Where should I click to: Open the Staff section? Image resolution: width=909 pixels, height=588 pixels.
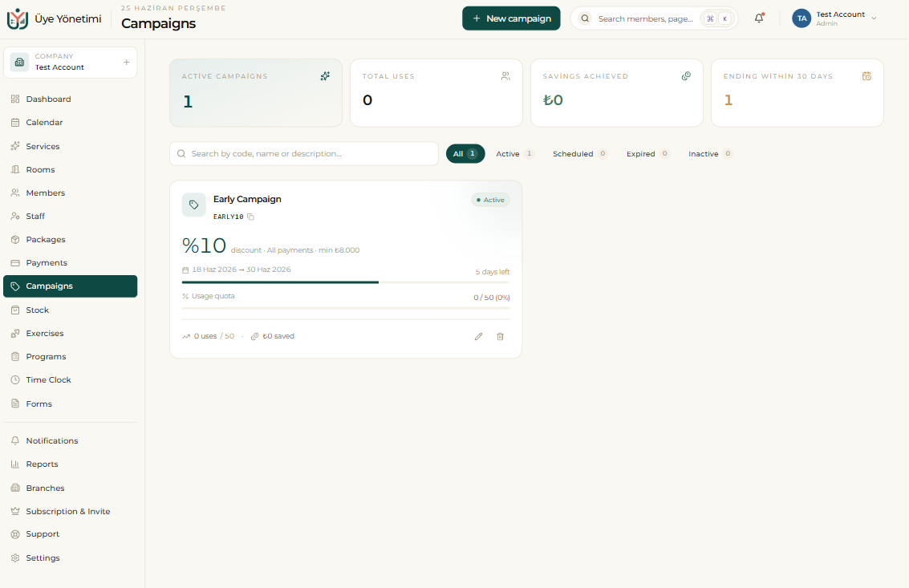coord(70,216)
